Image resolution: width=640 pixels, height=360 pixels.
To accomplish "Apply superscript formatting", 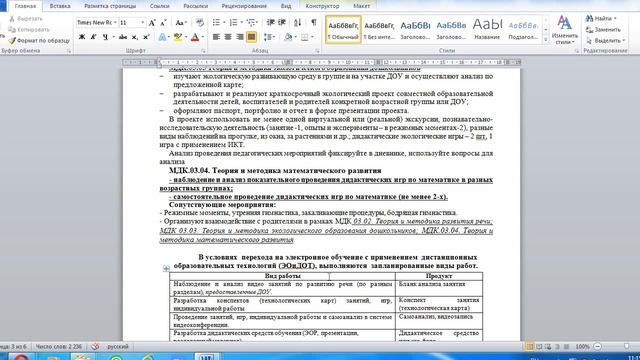I will coord(146,37).
